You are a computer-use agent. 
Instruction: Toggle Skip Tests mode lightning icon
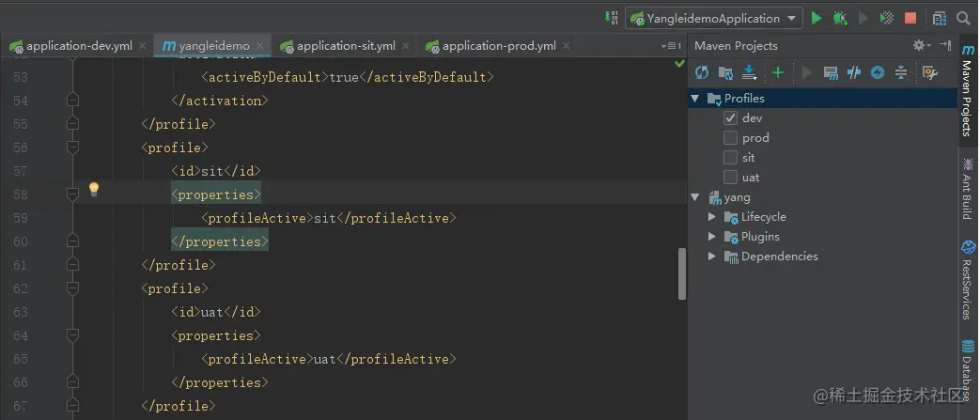pos(878,73)
